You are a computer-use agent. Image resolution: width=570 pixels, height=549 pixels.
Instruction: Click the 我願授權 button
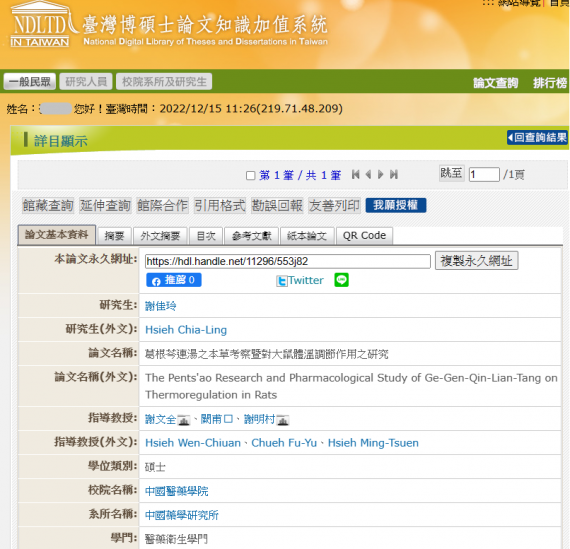point(396,205)
